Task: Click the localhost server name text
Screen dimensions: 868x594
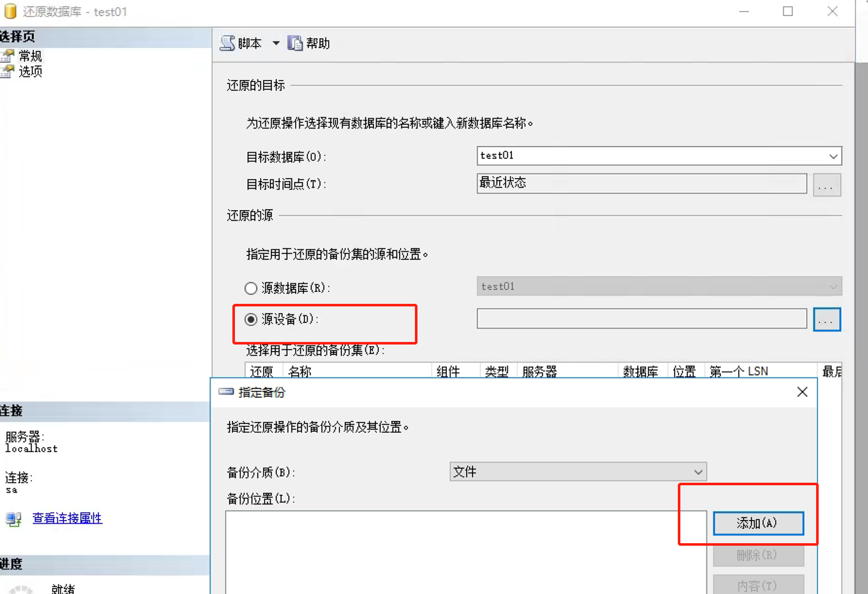Action: pyautogui.click(x=32, y=449)
